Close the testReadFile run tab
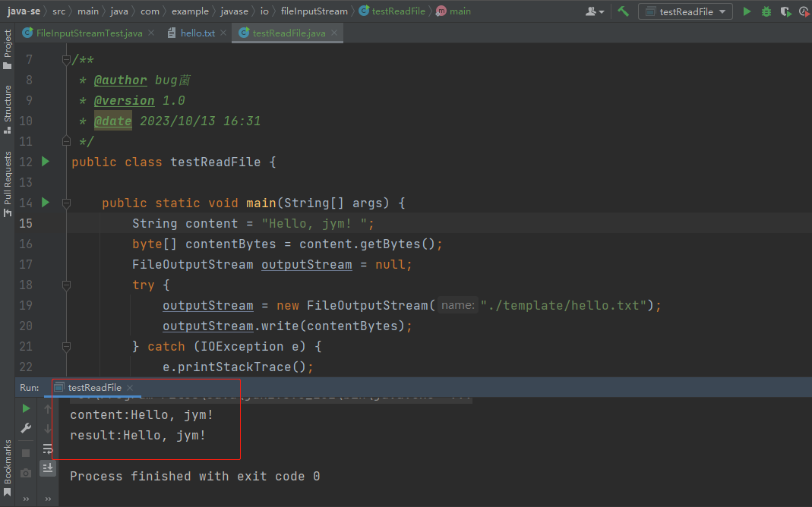 [x=130, y=388]
